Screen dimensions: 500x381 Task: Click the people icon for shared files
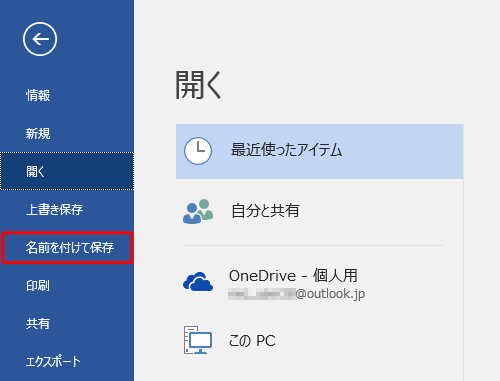coord(198,212)
